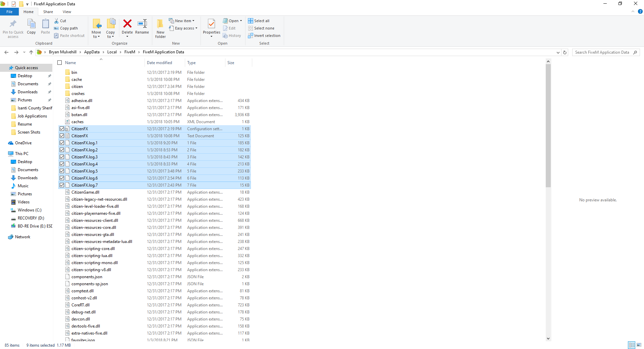Open the bin folder icon
This screenshot has width=644, height=349.
pos(67,72)
